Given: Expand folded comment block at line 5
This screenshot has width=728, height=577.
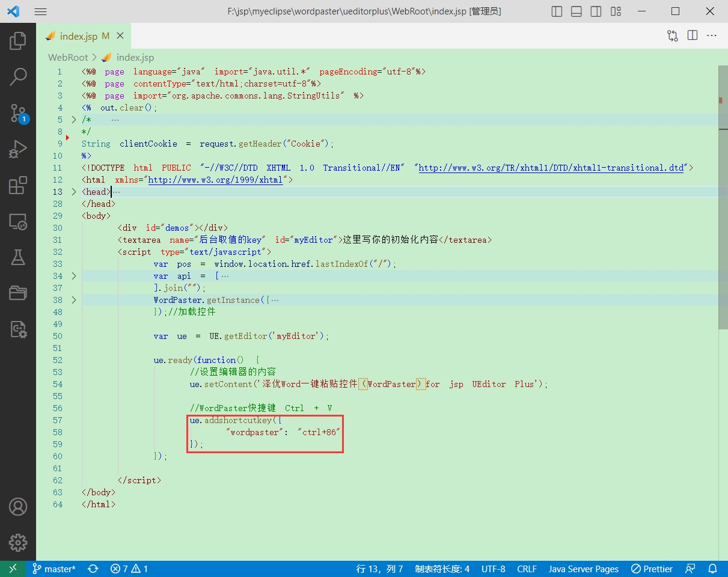Looking at the screenshot, I should pos(74,120).
